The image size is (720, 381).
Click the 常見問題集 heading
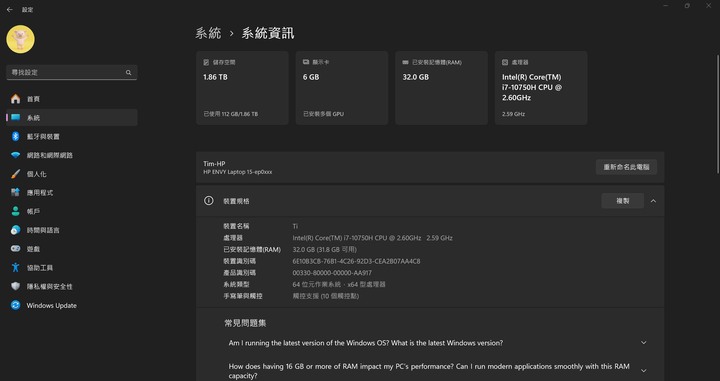(245, 323)
